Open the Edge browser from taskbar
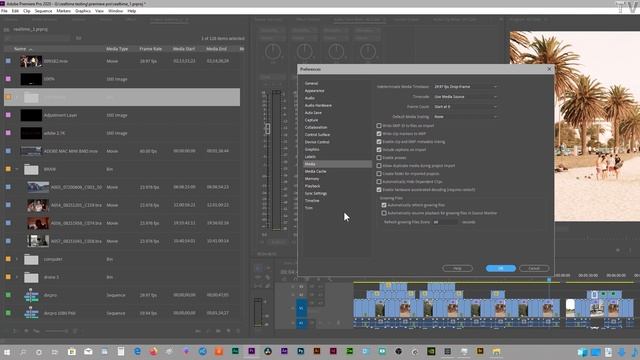The image size is (640, 360). click(137, 351)
